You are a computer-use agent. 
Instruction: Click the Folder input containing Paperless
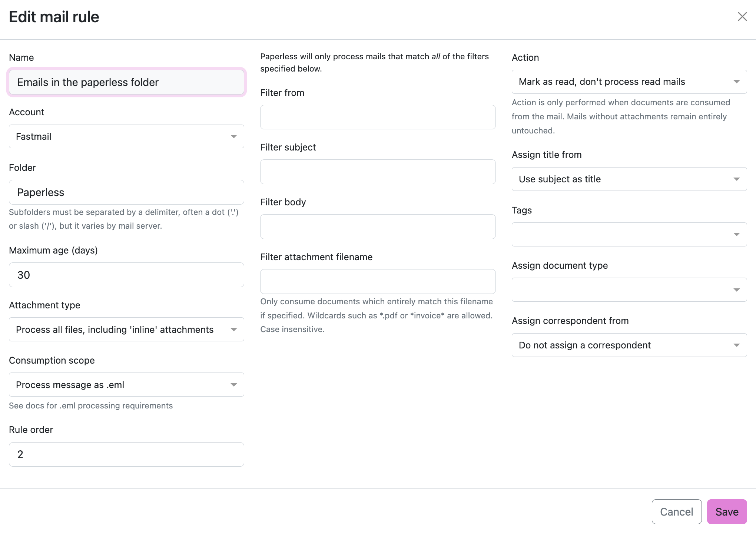[x=126, y=192]
